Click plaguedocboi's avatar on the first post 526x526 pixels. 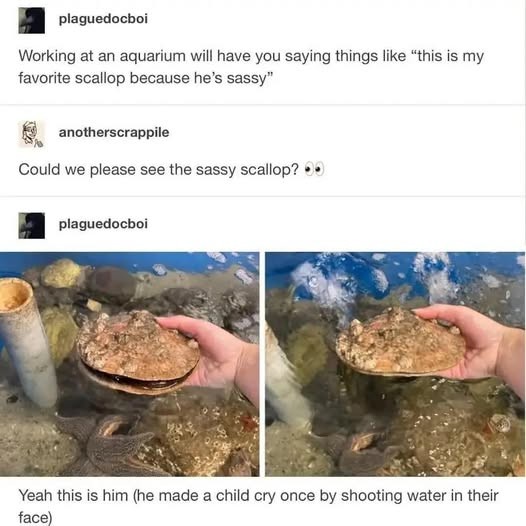click(x=32, y=20)
